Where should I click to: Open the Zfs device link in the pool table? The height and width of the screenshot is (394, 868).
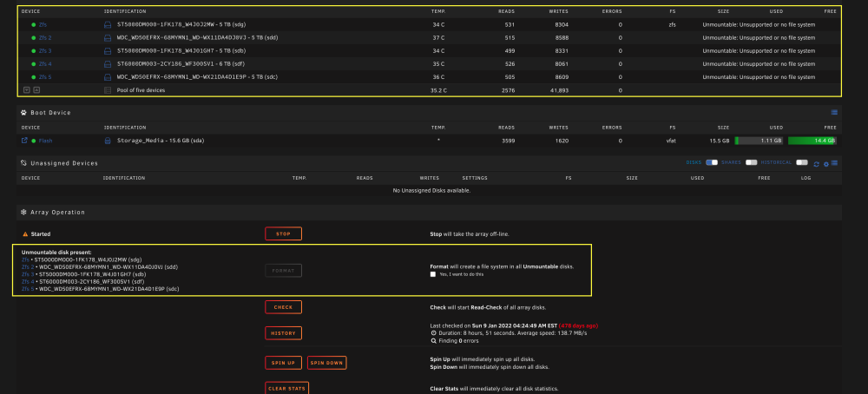[43, 25]
